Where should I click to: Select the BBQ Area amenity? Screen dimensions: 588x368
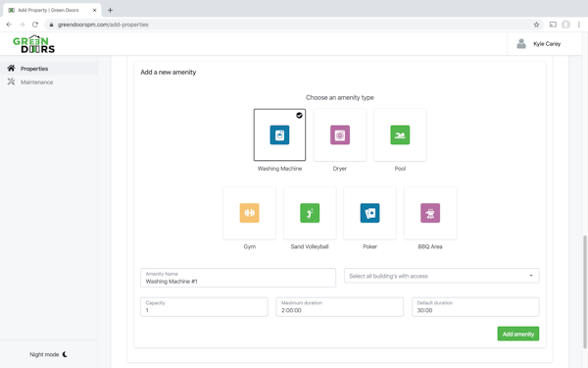tap(430, 213)
